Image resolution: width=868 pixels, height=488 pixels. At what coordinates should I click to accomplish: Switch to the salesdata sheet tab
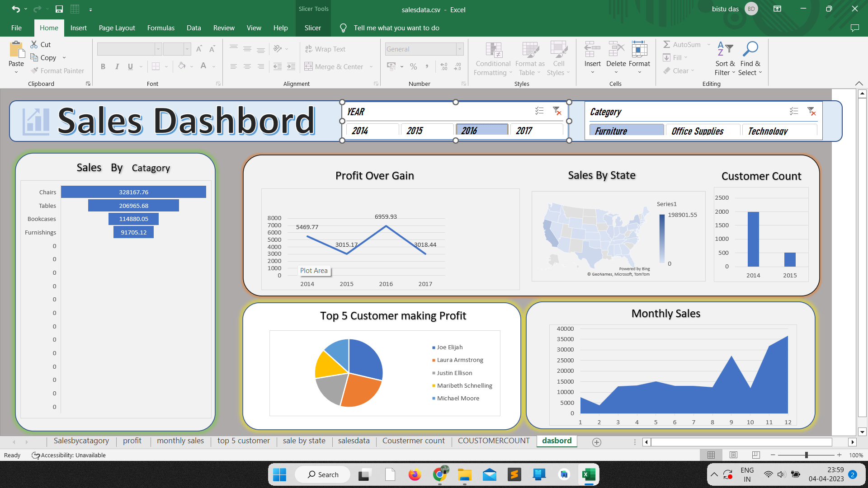pos(354,441)
